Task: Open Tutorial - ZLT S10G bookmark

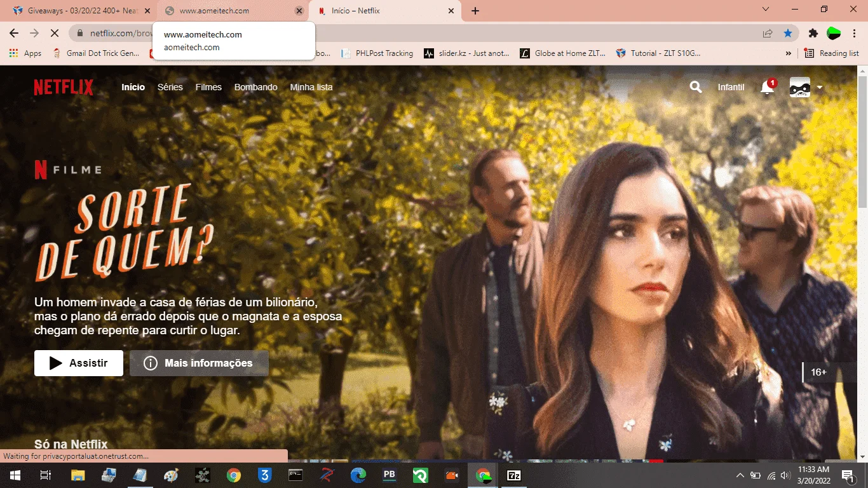Action: coord(659,53)
